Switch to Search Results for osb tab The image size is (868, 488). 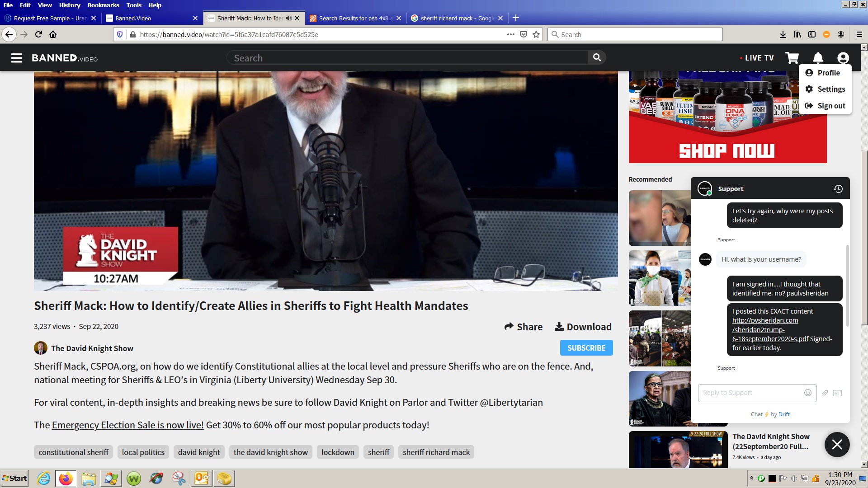tap(355, 18)
